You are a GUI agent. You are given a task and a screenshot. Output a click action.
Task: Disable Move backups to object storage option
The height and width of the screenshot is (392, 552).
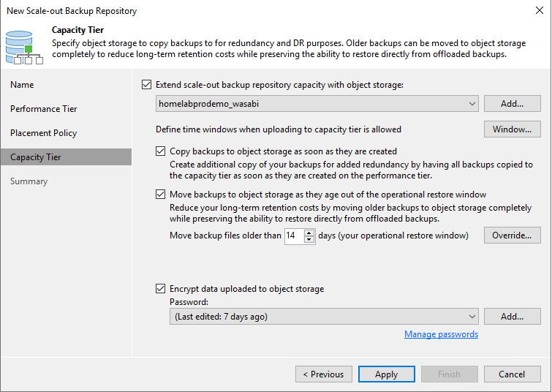click(161, 195)
